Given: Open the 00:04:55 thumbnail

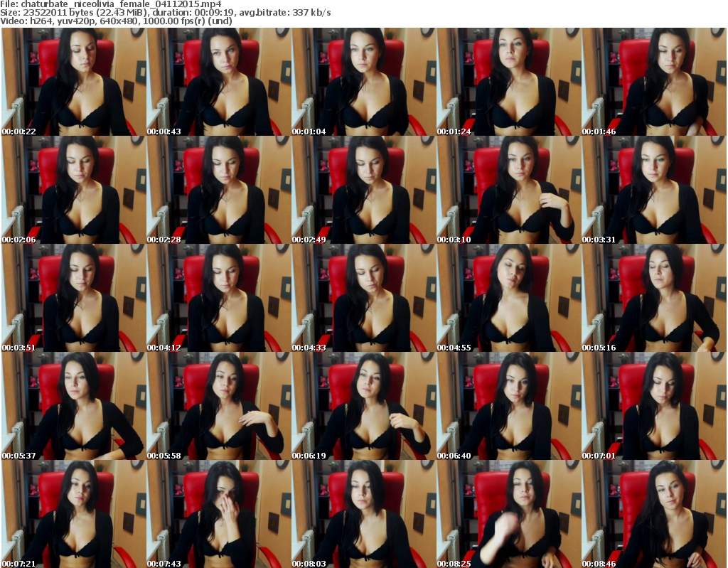Looking at the screenshot, I should [508, 298].
